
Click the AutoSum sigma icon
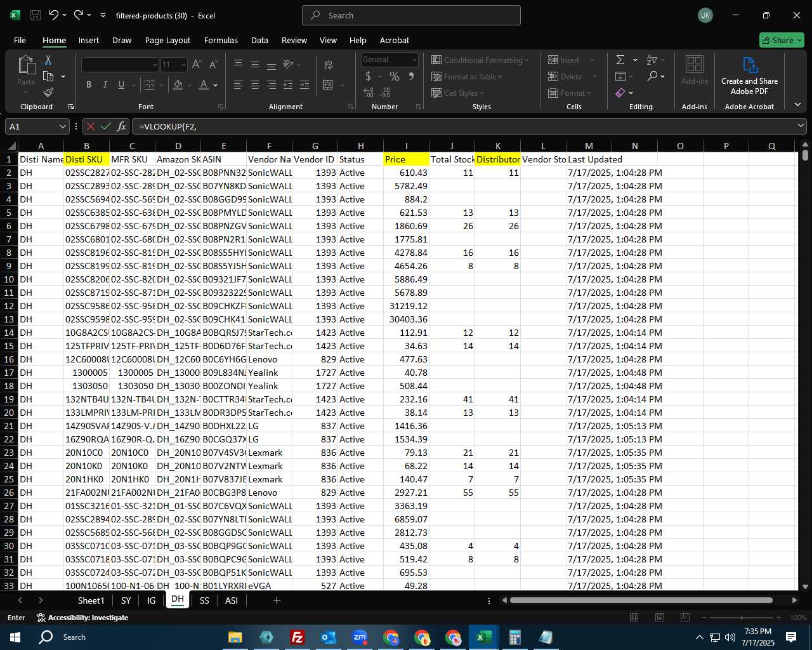[620, 60]
